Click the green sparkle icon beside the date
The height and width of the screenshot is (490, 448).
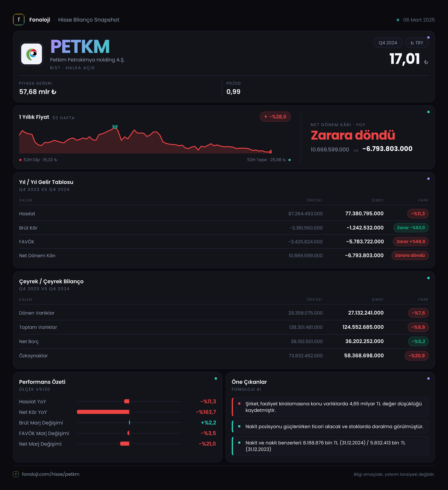398,20
